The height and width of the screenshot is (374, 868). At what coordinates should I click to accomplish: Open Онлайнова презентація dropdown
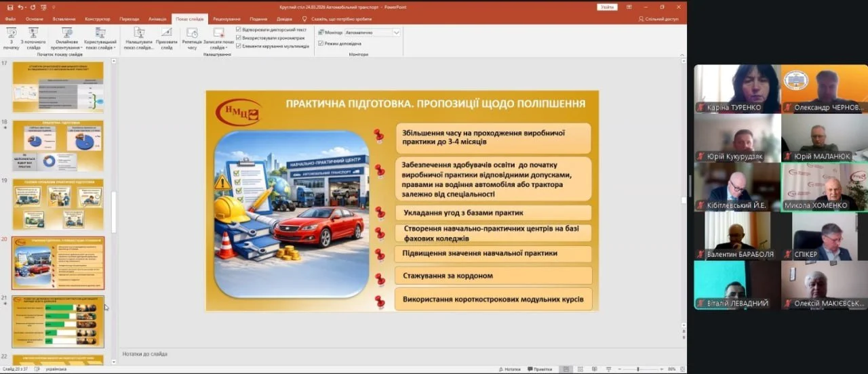pos(66,39)
